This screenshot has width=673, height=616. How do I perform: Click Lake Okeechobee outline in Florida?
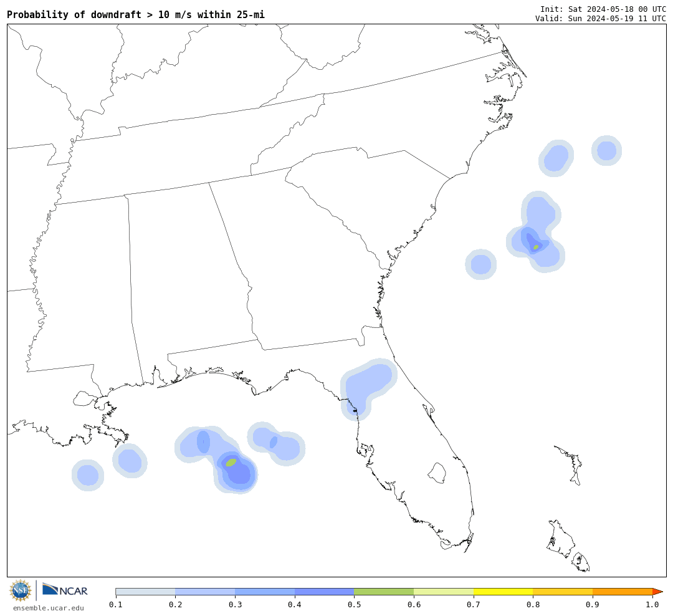(x=437, y=473)
